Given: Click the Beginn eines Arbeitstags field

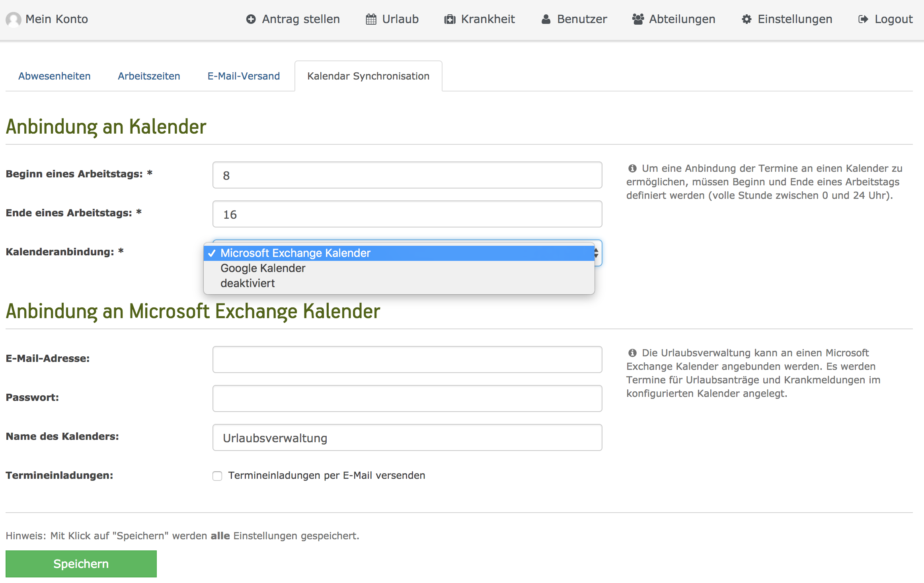Looking at the screenshot, I should (x=407, y=175).
